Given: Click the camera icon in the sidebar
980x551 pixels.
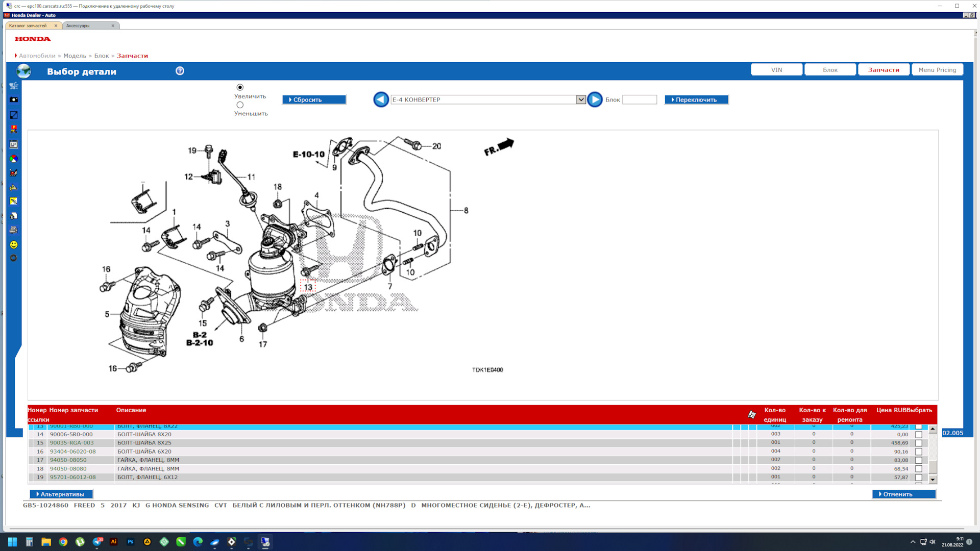Looking at the screenshot, I should point(14,100).
